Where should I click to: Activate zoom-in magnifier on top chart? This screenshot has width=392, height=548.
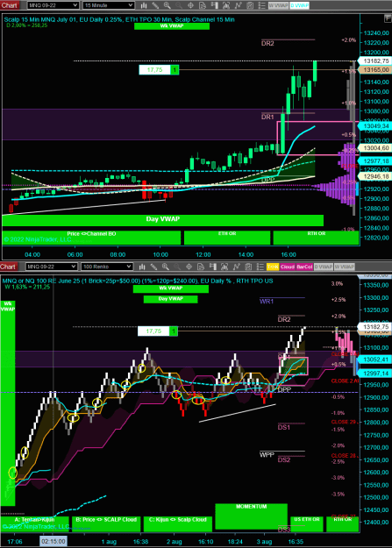167,5
